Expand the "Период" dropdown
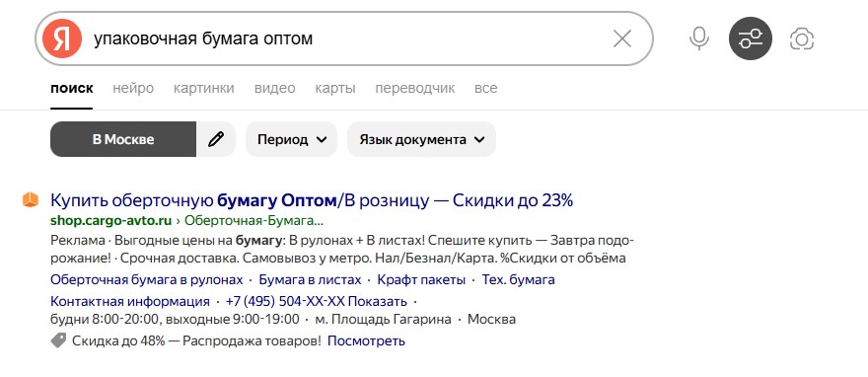 tap(291, 139)
